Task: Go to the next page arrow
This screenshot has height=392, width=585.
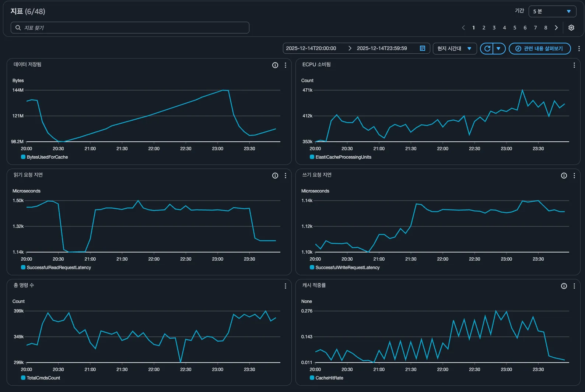Action: pyautogui.click(x=556, y=28)
